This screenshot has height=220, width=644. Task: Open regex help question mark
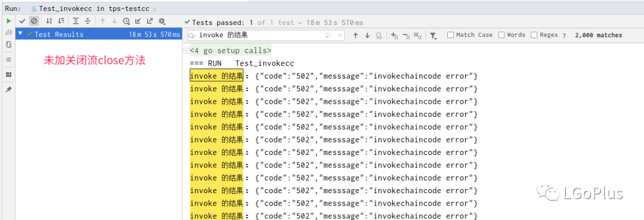564,36
